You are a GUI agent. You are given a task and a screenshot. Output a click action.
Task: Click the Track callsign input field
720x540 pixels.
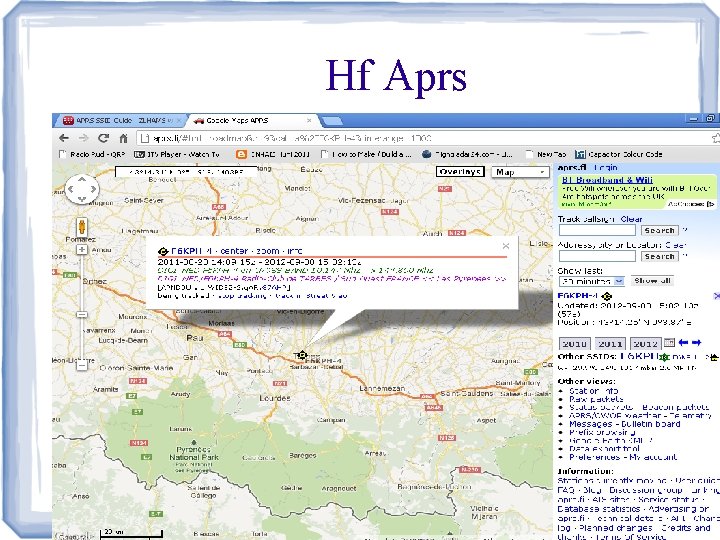click(x=597, y=230)
